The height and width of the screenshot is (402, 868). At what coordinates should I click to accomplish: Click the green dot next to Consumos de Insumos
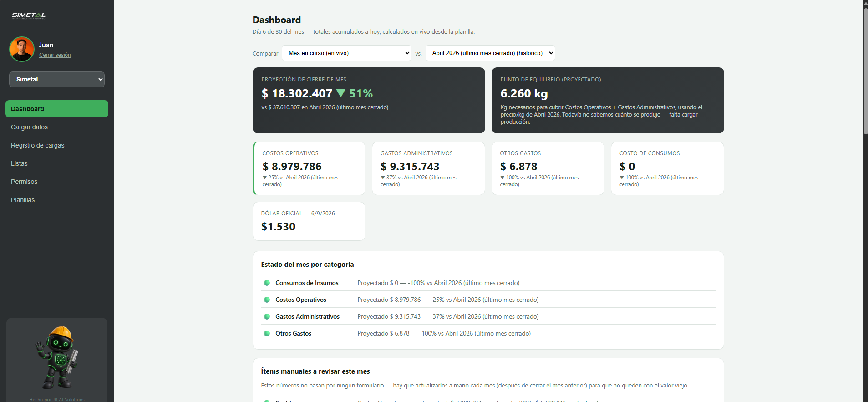267,283
